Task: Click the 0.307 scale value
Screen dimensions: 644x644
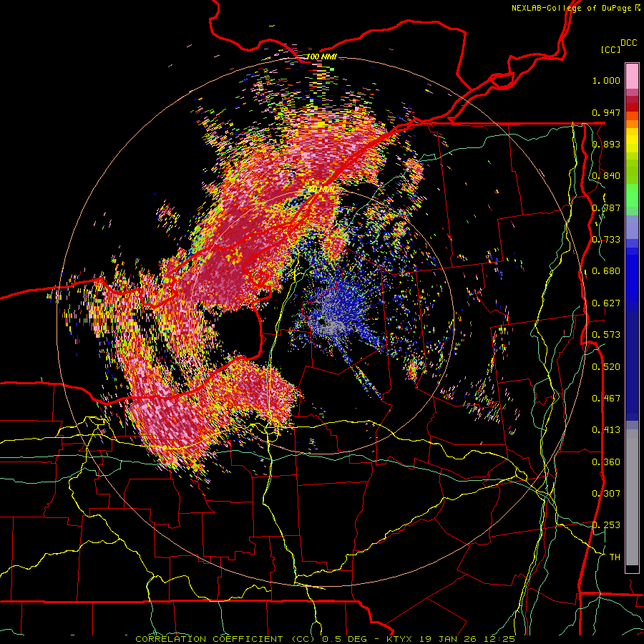Action: point(606,494)
